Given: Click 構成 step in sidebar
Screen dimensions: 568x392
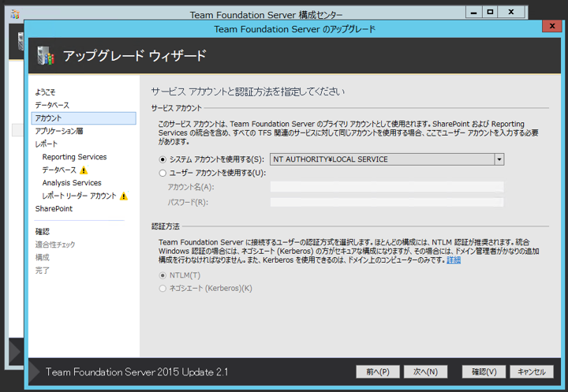Looking at the screenshot, I should (x=43, y=258).
